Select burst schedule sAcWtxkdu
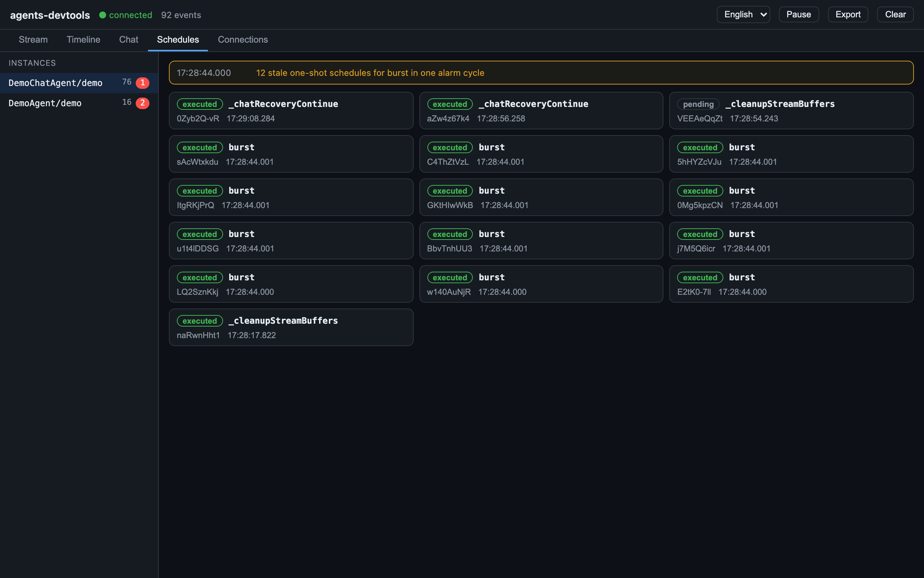The image size is (924, 578). tap(291, 154)
